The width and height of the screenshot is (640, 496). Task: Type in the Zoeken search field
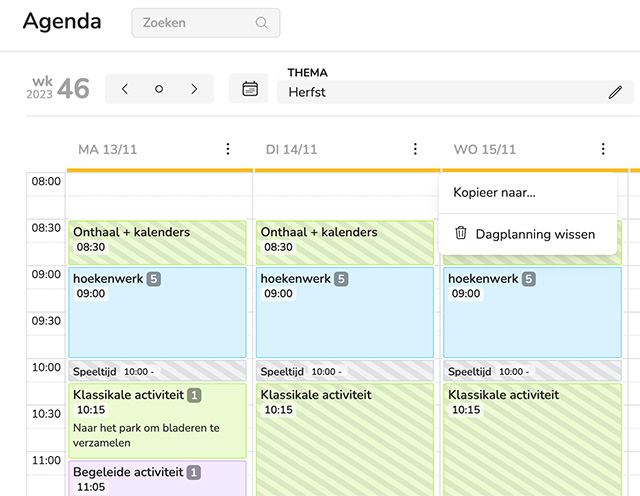point(196,23)
